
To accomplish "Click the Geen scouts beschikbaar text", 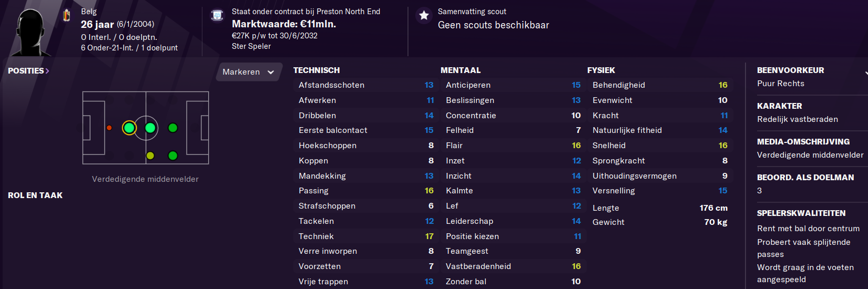I will 493,25.
